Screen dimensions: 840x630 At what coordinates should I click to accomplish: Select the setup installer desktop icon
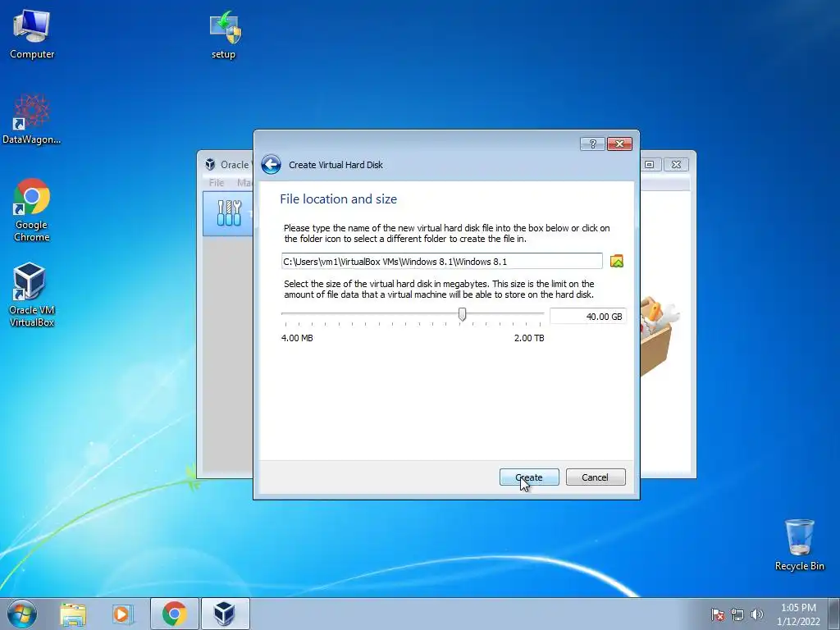224,34
